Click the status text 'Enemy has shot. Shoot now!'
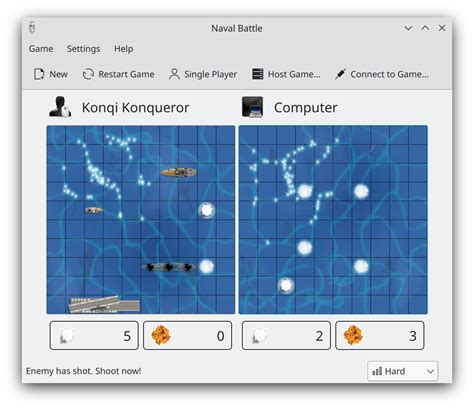The height and width of the screenshot is (409, 474). [x=84, y=371]
